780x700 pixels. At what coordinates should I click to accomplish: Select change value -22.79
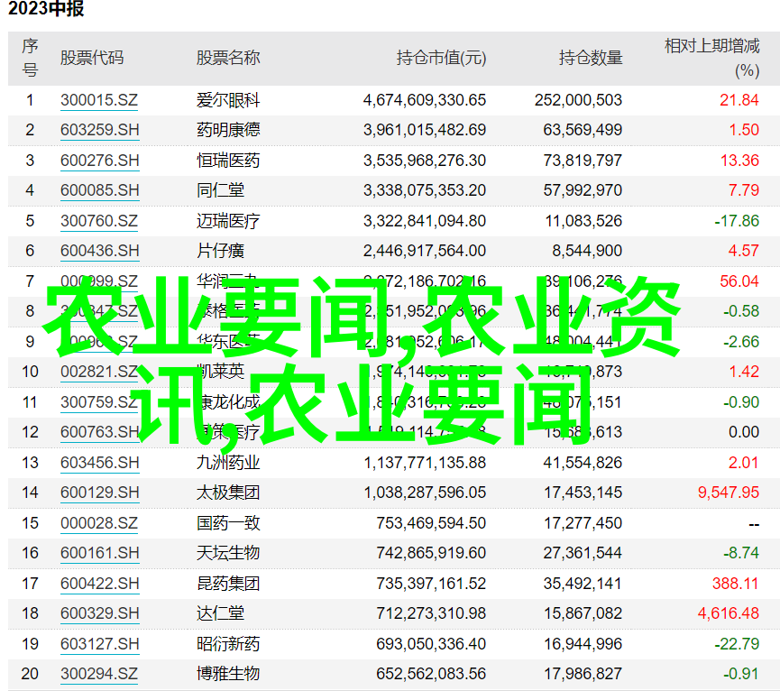(x=737, y=643)
